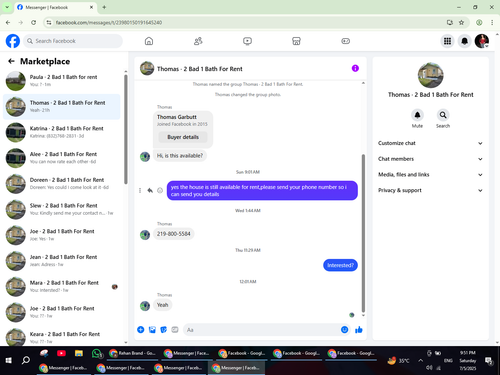
Task: Open more actions plus icon in composer
Action: coord(141,330)
